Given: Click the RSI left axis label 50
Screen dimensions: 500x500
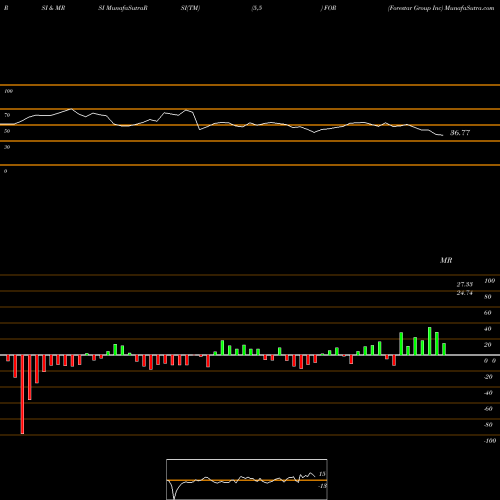Looking at the screenshot, I should pos(7,131).
